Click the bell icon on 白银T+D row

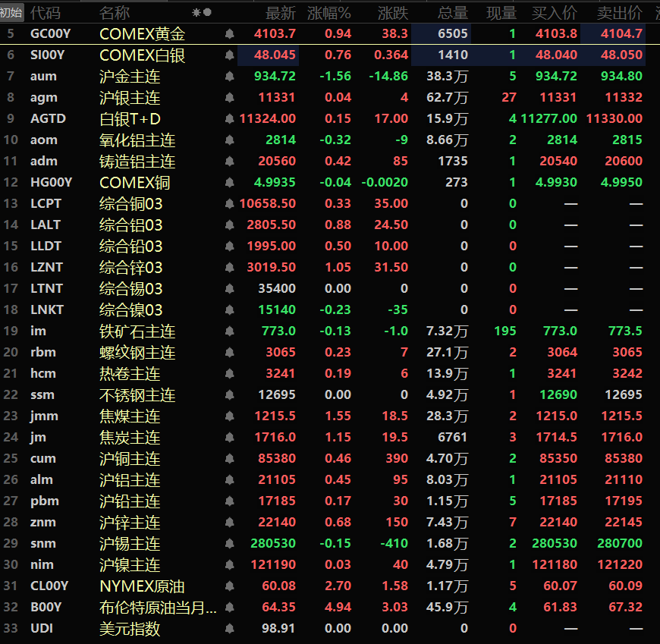click(x=229, y=119)
